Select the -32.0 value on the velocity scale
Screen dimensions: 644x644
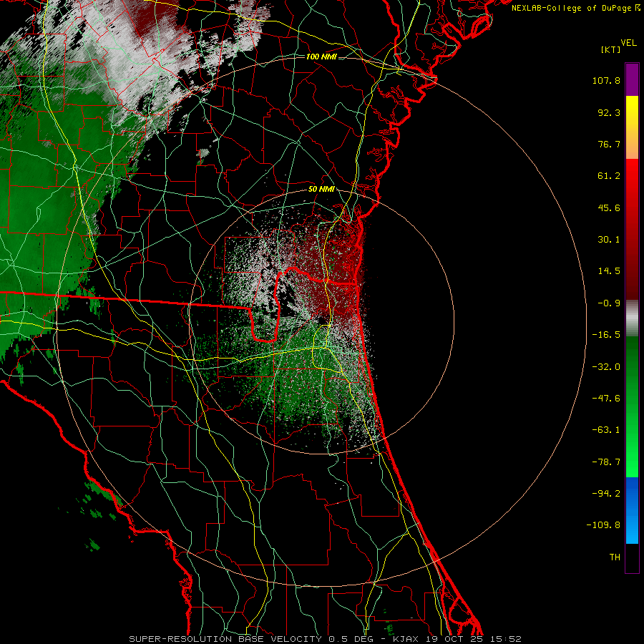pos(606,367)
